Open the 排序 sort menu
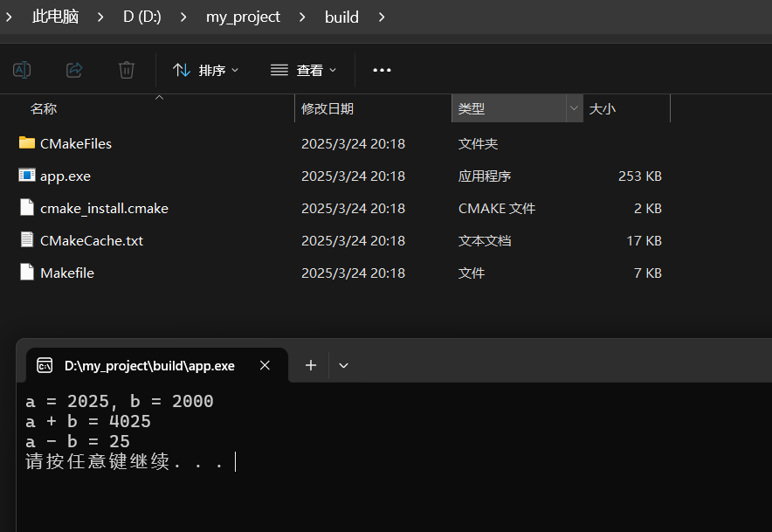 pos(206,70)
